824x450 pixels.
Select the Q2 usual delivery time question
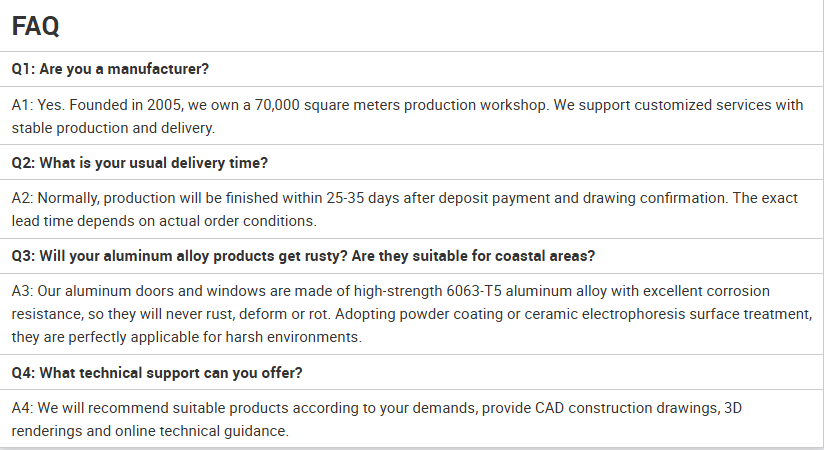[140, 162]
